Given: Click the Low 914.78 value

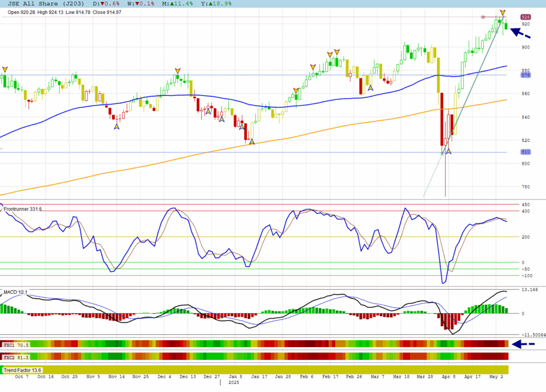Looking at the screenshot, I should coord(78,12).
